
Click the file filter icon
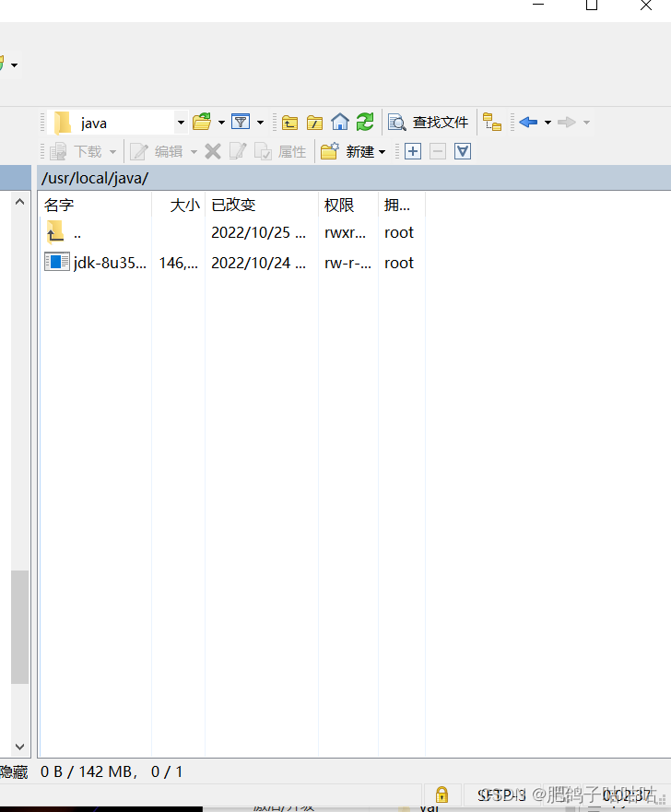click(241, 122)
